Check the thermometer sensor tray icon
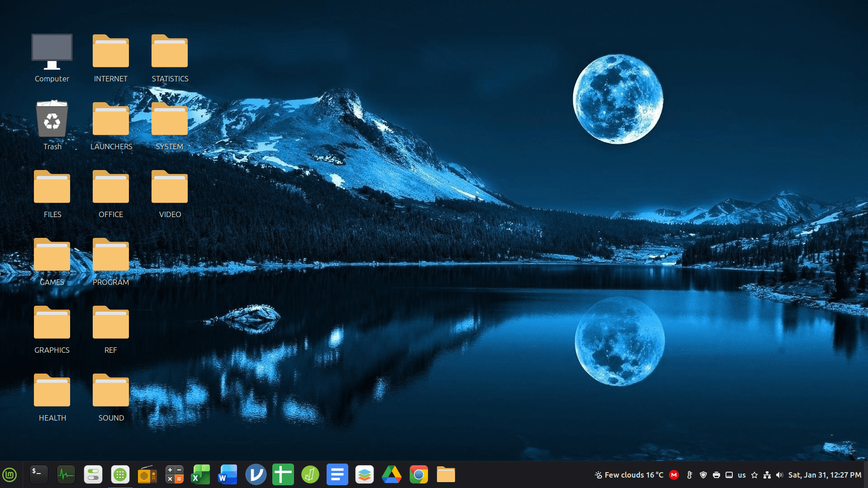 689,474
